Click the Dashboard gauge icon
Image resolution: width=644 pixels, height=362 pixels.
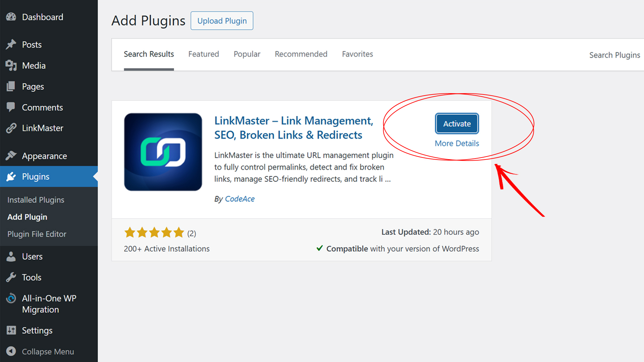tap(11, 17)
